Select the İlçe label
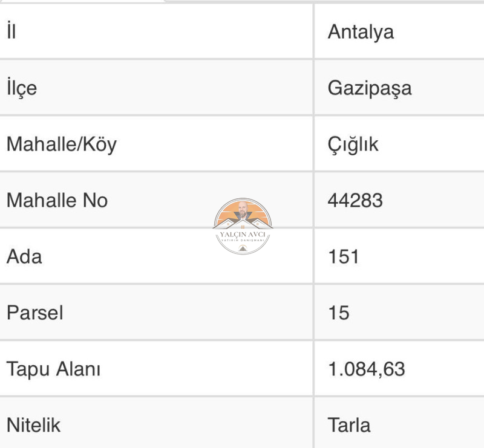The height and width of the screenshot is (448, 484). (x=22, y=88)
